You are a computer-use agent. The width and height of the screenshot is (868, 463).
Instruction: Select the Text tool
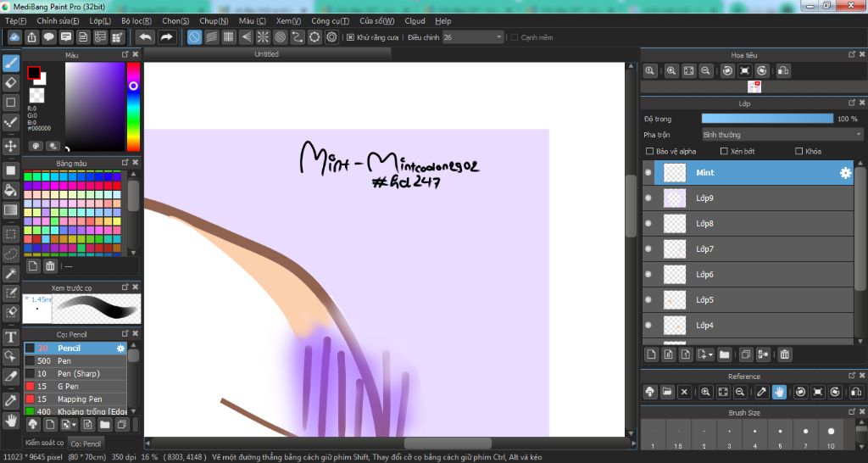(x=10, y=337)
